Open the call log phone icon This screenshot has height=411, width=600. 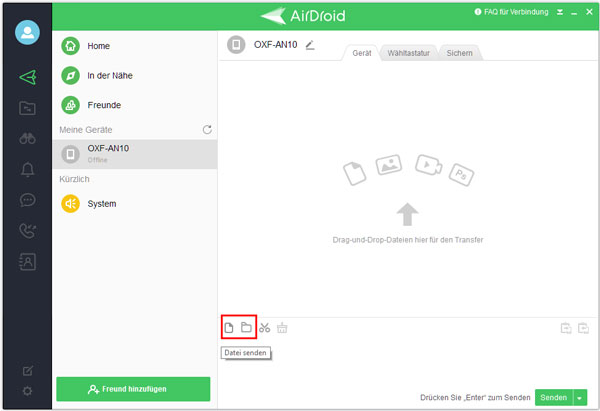click(27, 231)
